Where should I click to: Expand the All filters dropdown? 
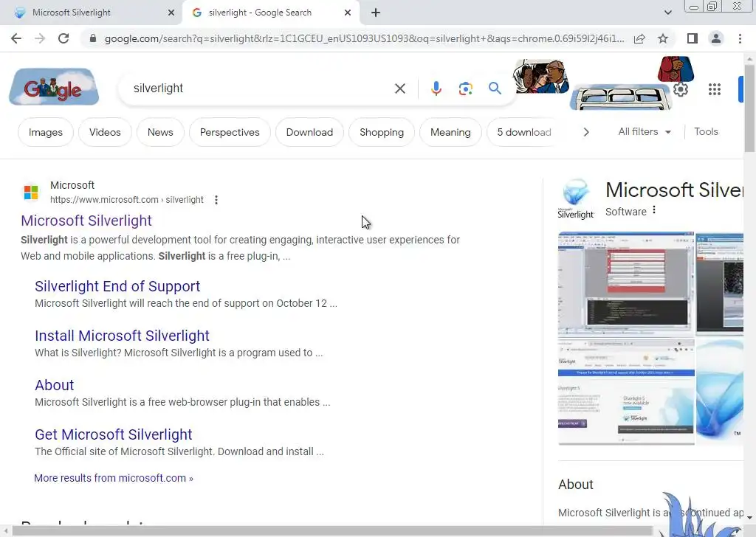pyautogui.click(x=645, y=131)
